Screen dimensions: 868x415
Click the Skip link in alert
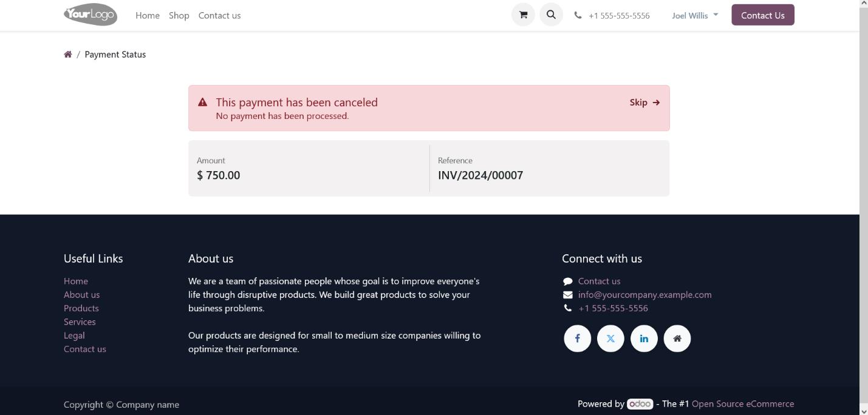(644, 103)
